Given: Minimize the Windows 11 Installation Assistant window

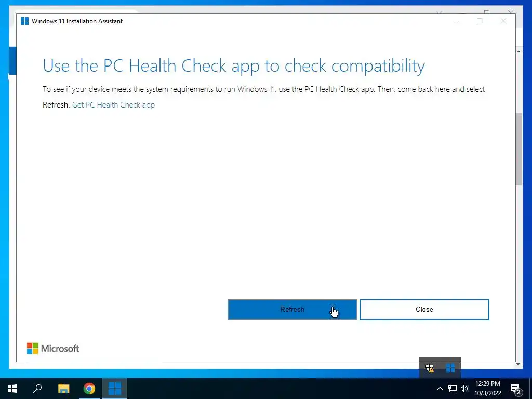Looking at the screenshot, I should 456,21.
